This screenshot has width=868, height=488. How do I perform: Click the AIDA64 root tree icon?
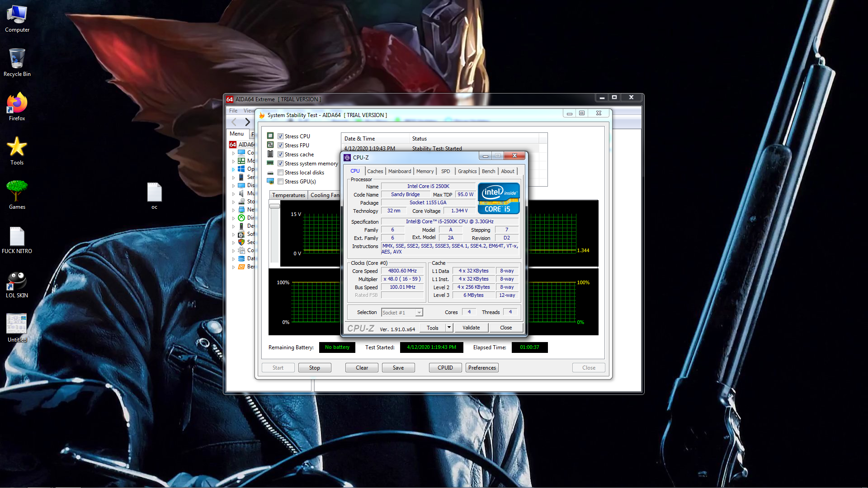233,145
